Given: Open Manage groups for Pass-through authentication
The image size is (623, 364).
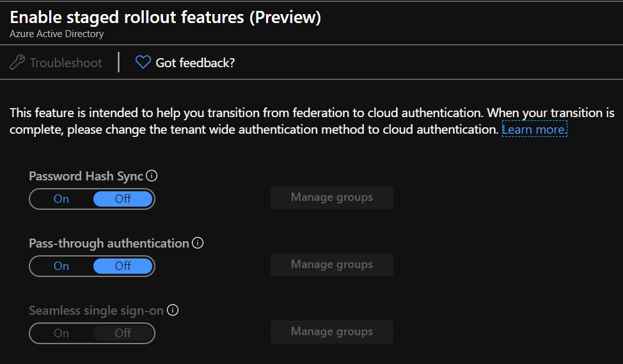Looking at the screenshot, I should 331,265.
